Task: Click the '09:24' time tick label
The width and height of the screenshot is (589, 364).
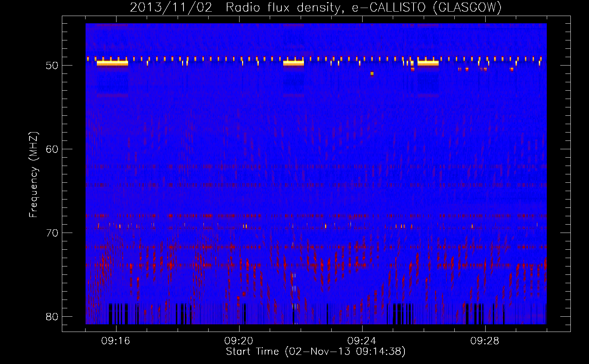Action: (362, 341)
